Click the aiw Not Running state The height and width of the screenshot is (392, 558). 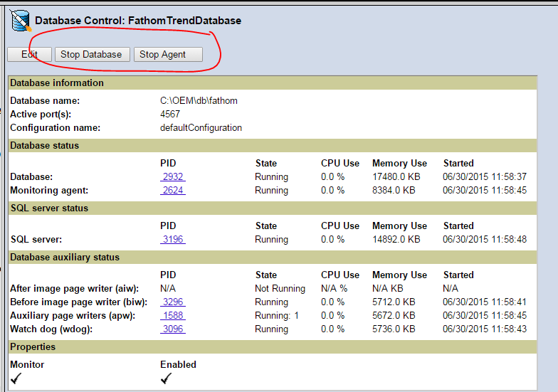tap(280, 289)
